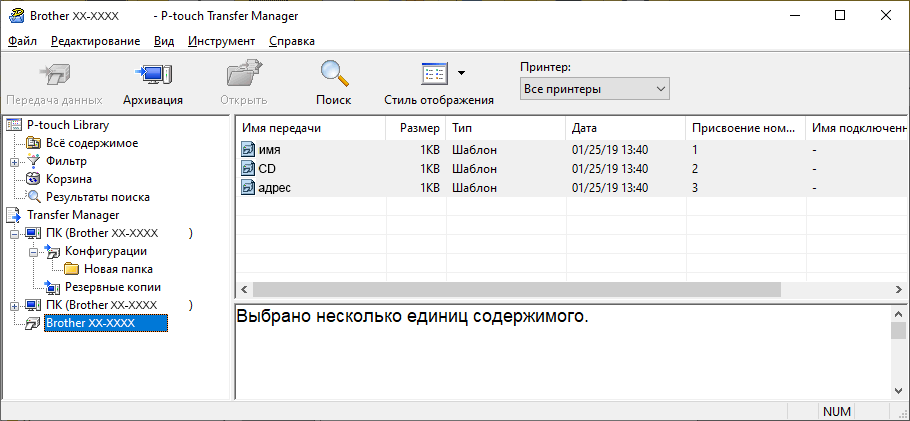This screenshot has width=910, height=421.
Task: Open Корзина in the tree
Action: click(68, 179)
